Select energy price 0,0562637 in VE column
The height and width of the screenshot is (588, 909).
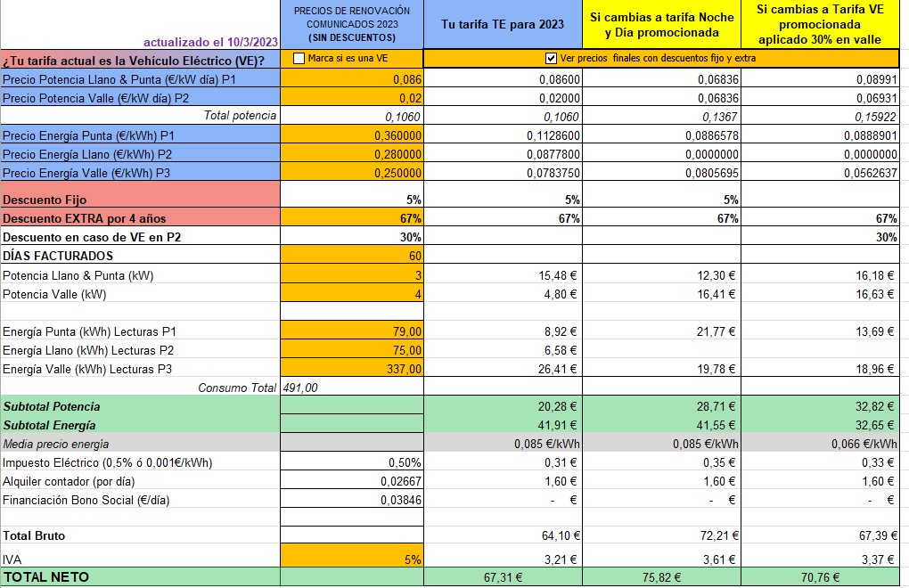[x=870, y=172]
